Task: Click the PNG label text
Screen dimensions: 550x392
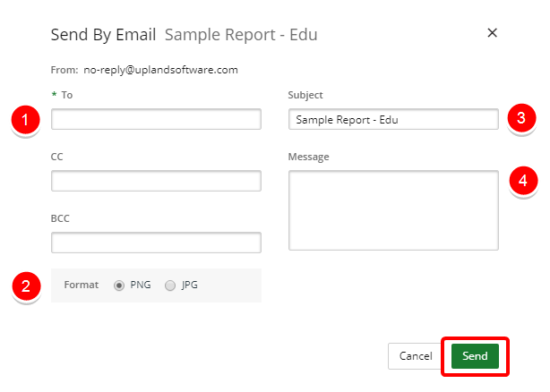Action: [141, 285]
